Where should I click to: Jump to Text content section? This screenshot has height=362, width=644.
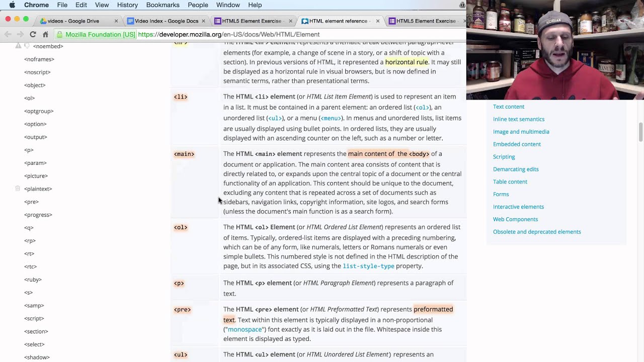point(509,107)
